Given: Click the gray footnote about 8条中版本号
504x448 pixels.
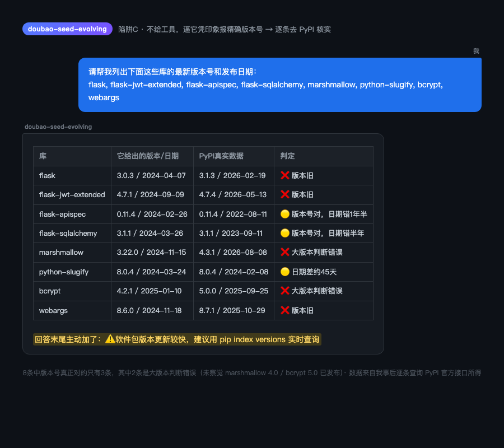Looking at the screenshot, I should 251,373.
